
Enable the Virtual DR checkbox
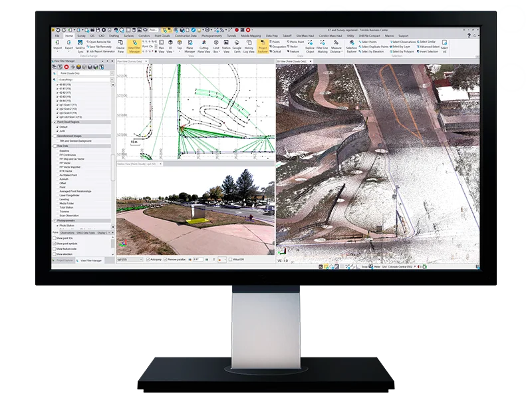[230, 258]
